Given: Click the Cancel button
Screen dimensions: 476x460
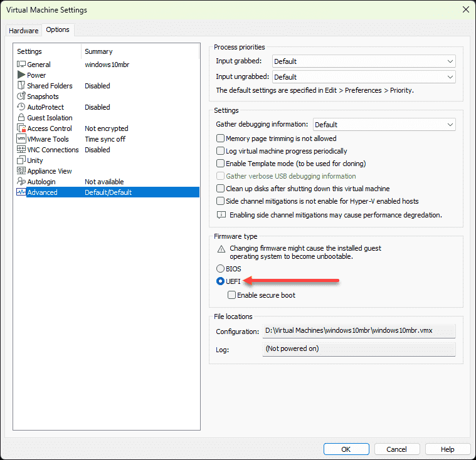Looking at the screenshot, I should click(x=397, y=449).
